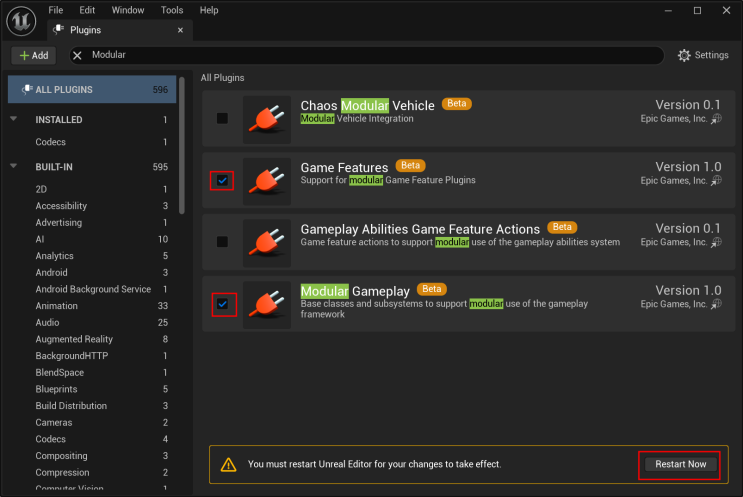Uncheck the Modular Gameplay plugin checkbox

point(222,304)
